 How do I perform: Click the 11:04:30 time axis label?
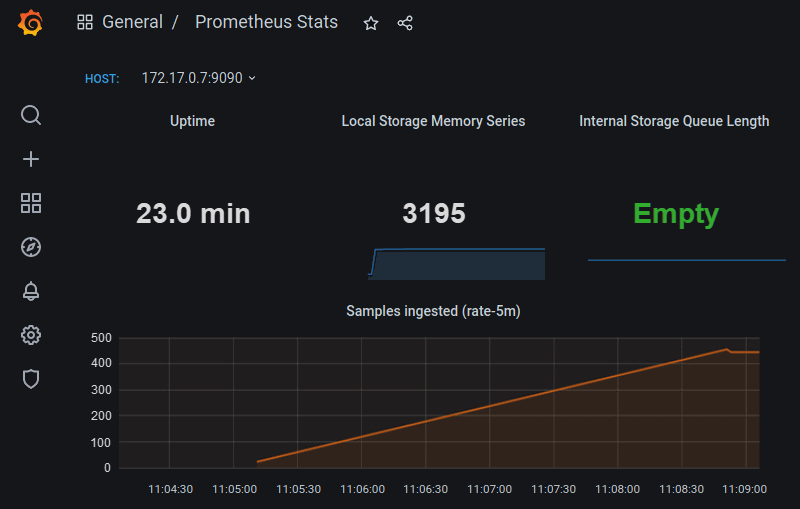(x=170, y=489)
